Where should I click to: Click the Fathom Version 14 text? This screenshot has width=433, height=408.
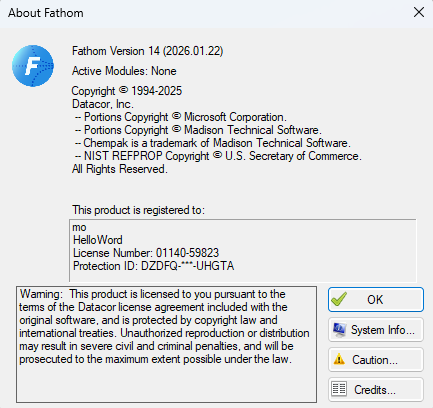click(x=147, y=51)
